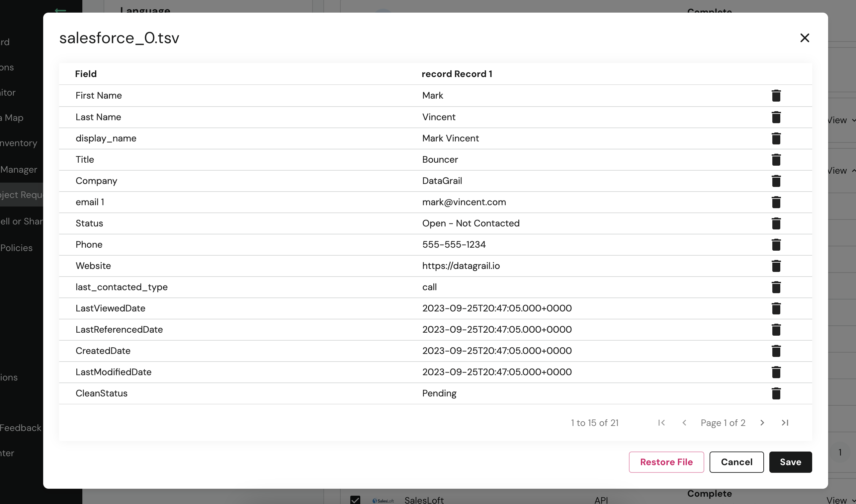Delete the Status field row
Viewport: 856px width, 504px height.
tap(776, 223)
